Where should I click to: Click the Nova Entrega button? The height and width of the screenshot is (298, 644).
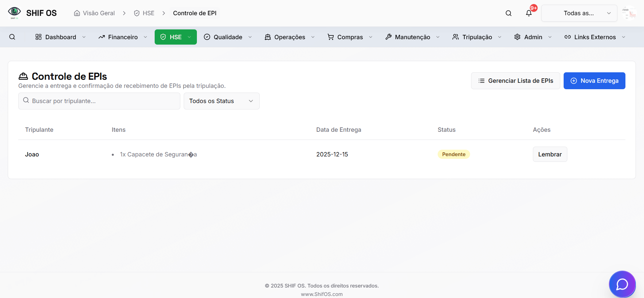point(594,81)
